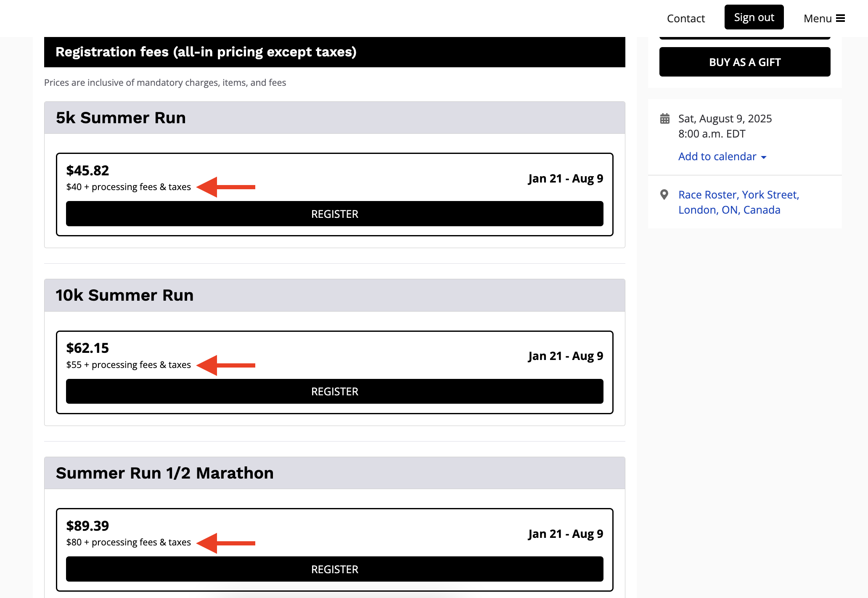The width and height of the screenshot is (868, 598).
Task: Click BUY AS A GIFT button
Action: [x=744, y=62]
